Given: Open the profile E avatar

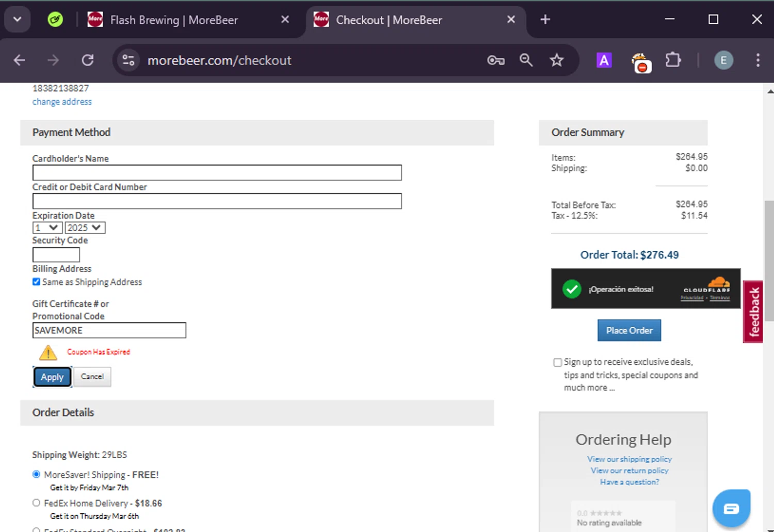Looking at the screenshot, I should pos(723,60).
